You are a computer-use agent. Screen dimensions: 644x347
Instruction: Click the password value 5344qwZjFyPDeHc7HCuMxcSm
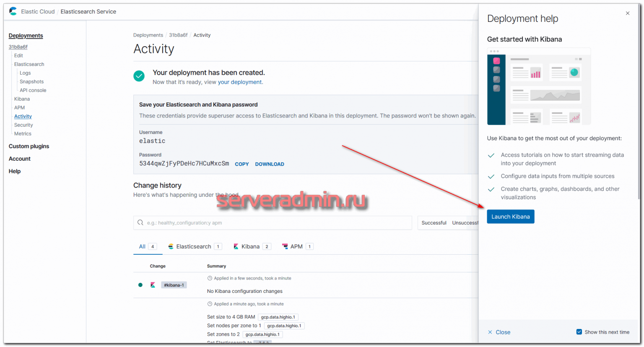pos(184,164)
